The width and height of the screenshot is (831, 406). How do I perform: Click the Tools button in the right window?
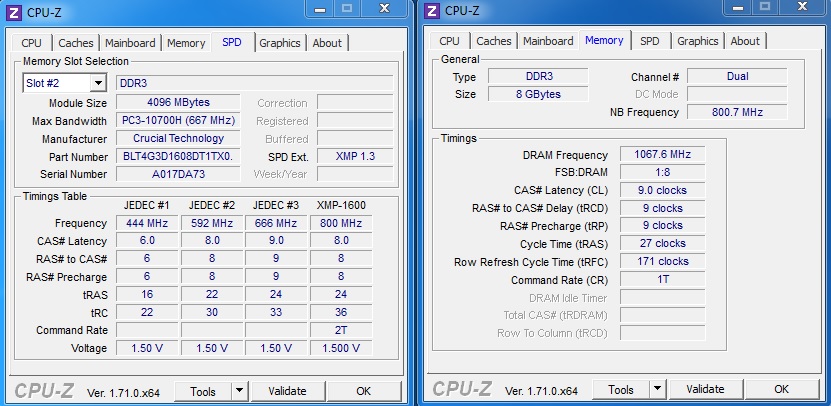622,389
